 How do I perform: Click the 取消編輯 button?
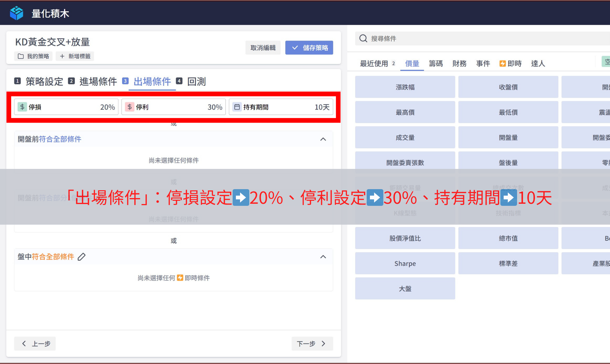point(263,48)
